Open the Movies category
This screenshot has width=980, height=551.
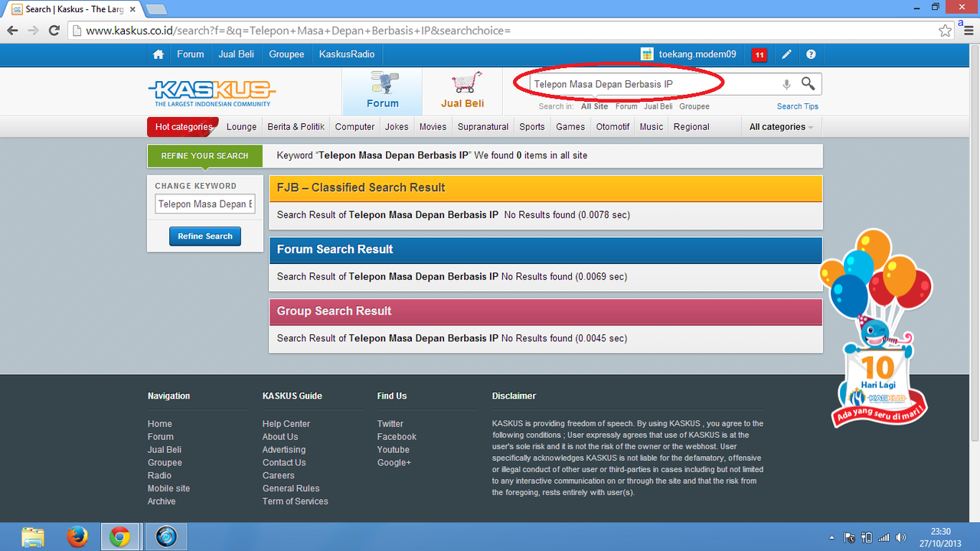click(433, 127)
